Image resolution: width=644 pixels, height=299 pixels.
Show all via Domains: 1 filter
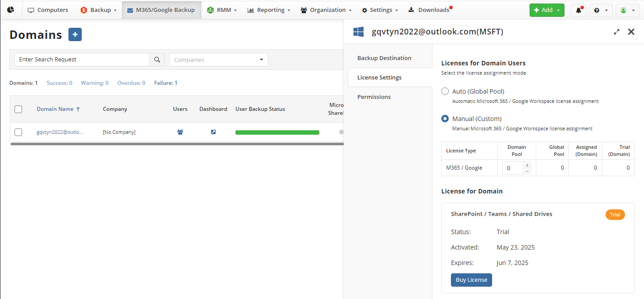click(x=23, y=83)
